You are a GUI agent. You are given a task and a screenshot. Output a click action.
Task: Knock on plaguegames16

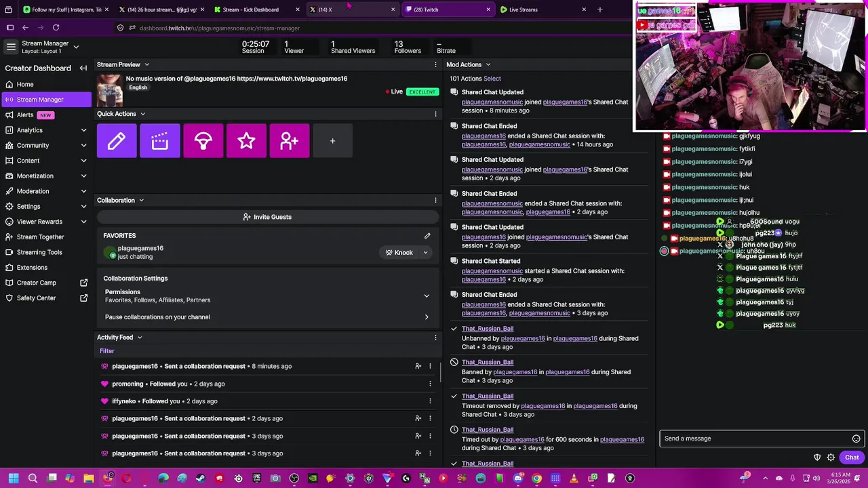point(399,253)
